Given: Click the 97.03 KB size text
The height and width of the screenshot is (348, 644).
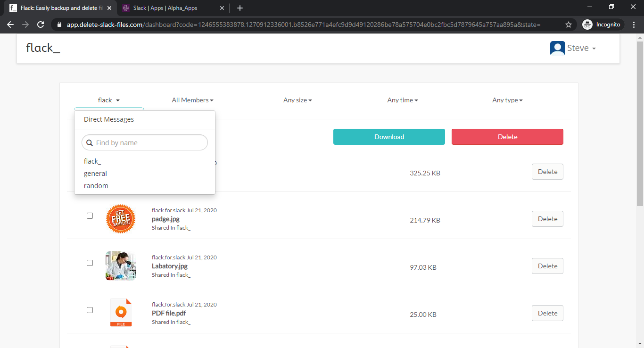Looking at the screenshot, I should (x=423, y=267).
